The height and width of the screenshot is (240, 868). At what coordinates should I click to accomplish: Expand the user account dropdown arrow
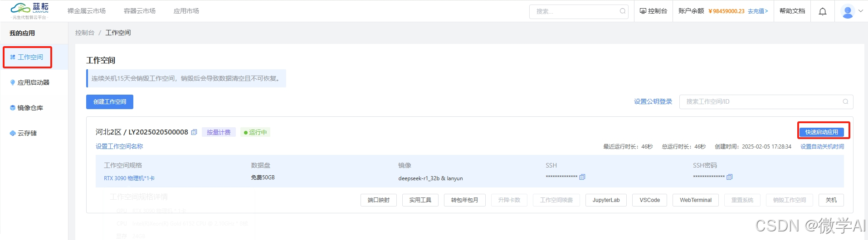coord(861,11)
